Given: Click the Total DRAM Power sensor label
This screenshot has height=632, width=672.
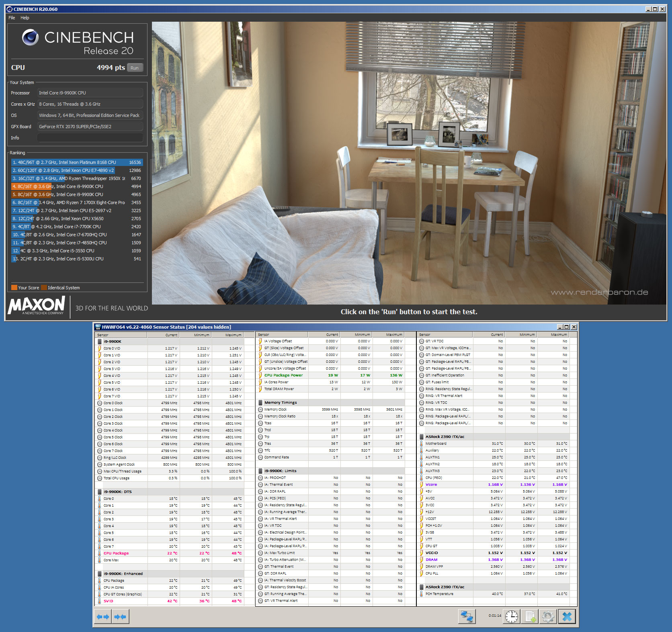Looking at the screenshot, I should [x=279, y=389].
